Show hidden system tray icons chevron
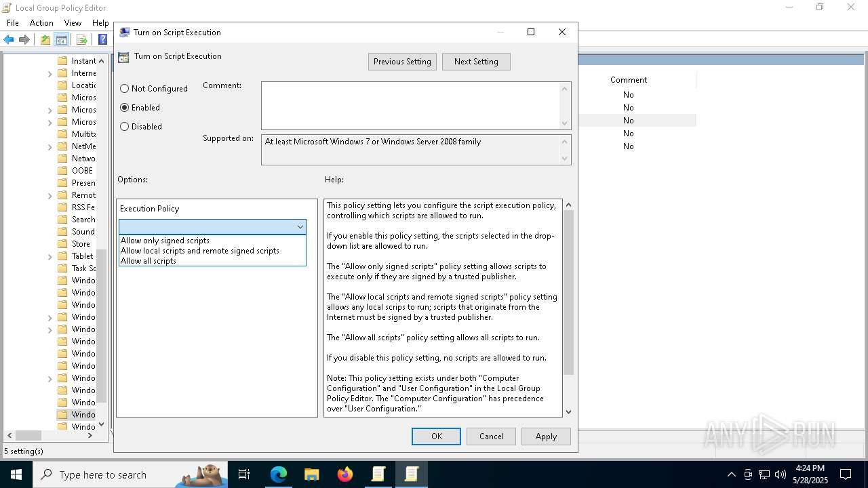 731,474
